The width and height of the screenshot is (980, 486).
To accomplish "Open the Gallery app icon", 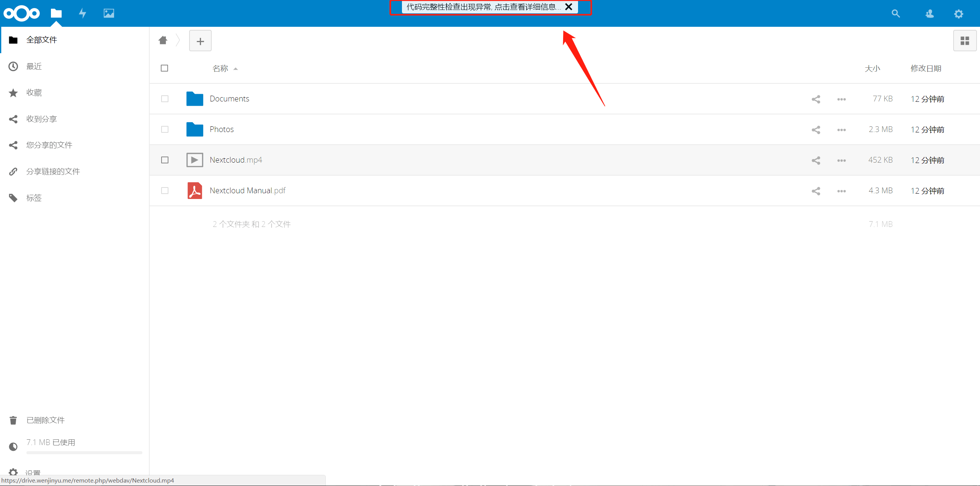I will [x=109, y=13].
